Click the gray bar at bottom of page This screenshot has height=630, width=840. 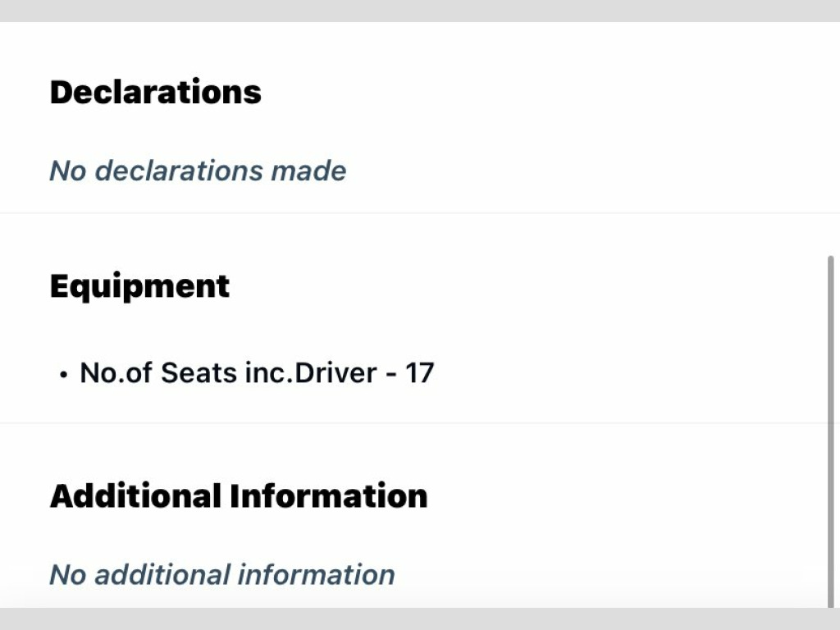[x=420, y=619]
